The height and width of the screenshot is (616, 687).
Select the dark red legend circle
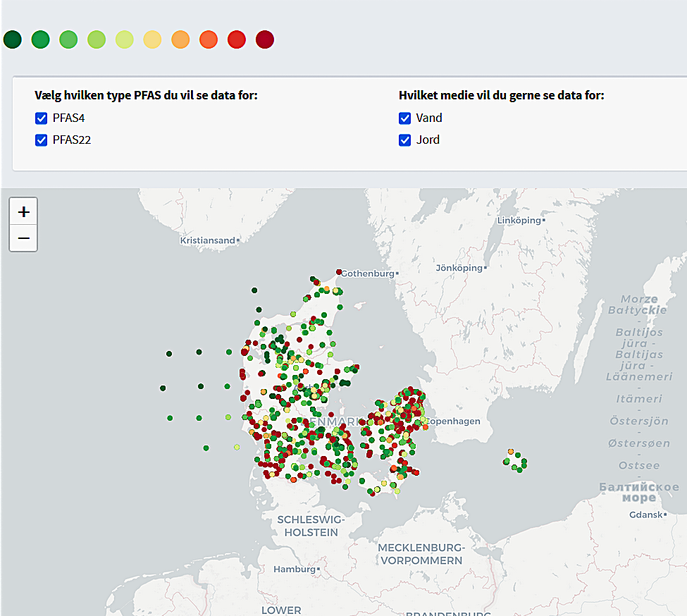tap(265, 39)
